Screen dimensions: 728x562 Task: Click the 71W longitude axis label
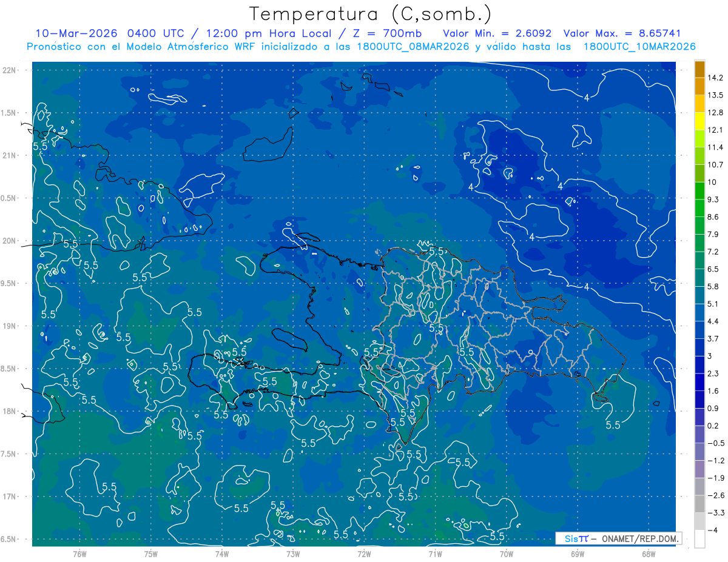[435, 554]
